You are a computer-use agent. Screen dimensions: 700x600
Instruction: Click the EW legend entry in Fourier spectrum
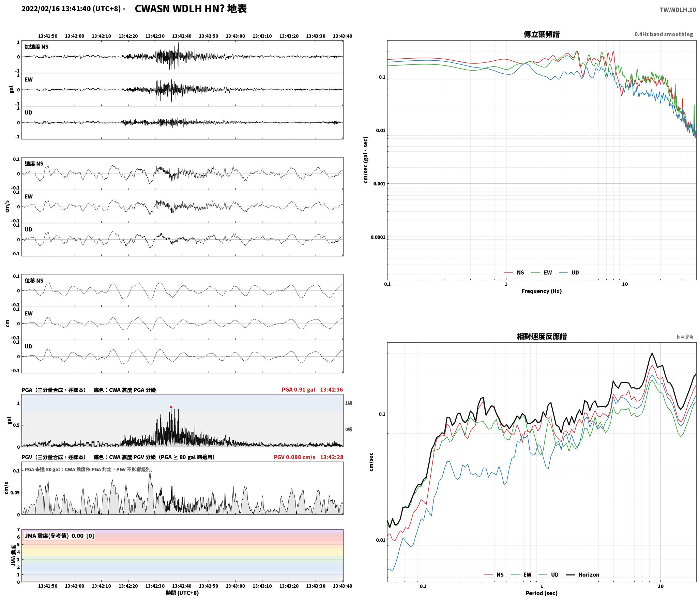542,273
